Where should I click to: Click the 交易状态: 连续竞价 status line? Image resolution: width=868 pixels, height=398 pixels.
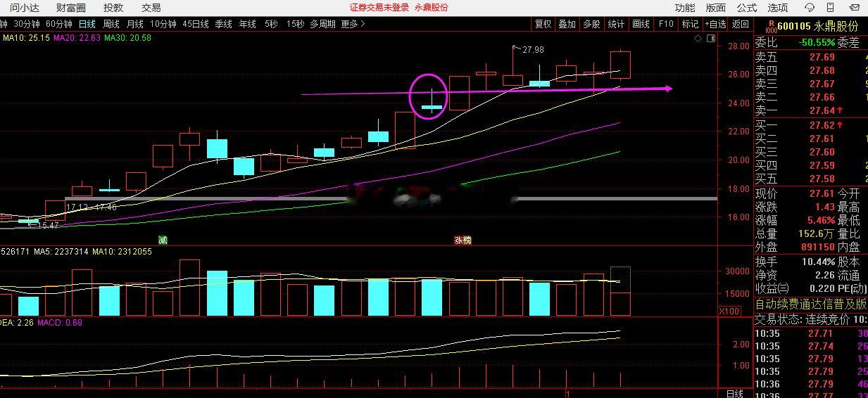tap(811, 319)
